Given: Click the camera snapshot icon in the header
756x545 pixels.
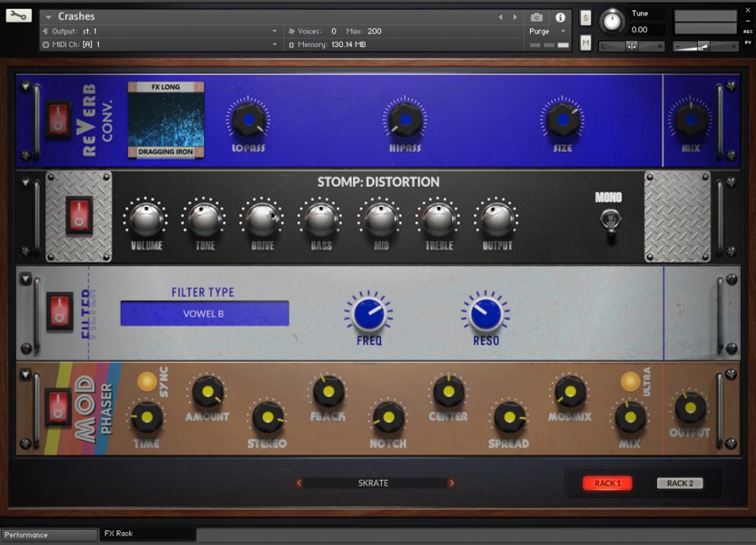Looking at the screenshot, I should [536, 16].
